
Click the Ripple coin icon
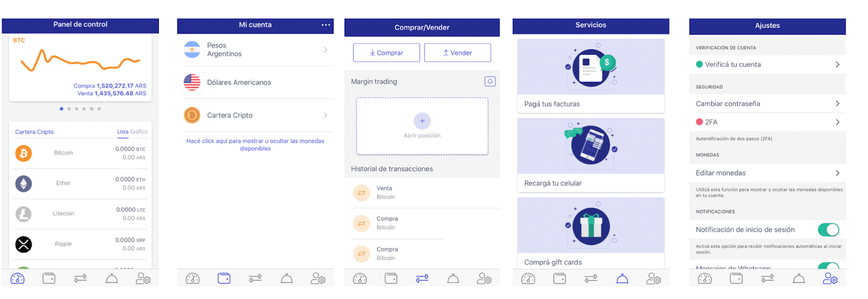23,245
